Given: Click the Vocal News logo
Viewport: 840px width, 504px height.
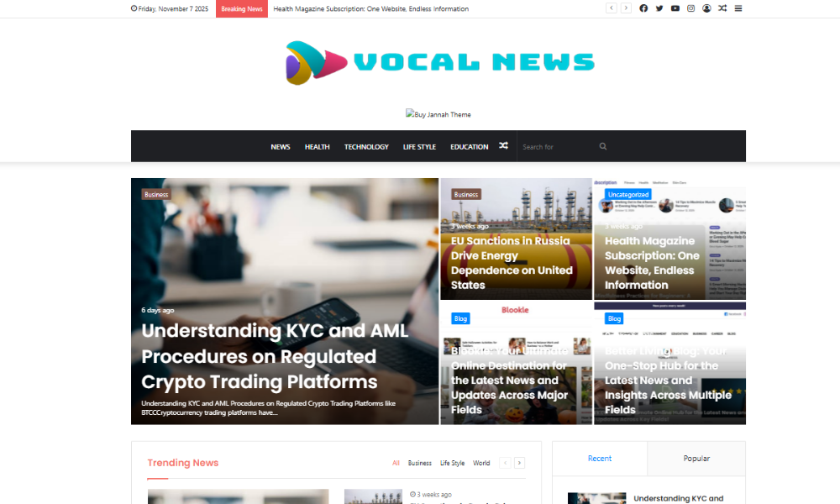Looking at the screenshot, I should tap(439, 63).
